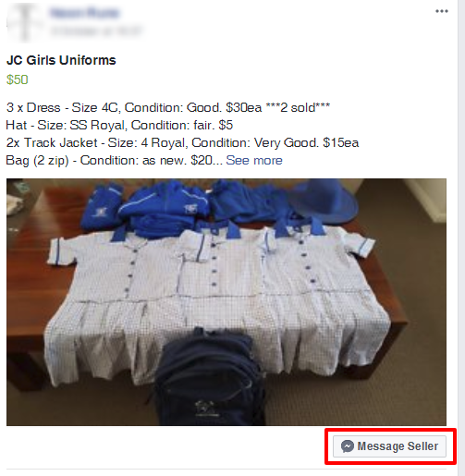Open the blurred seller name link

[84, 13]
